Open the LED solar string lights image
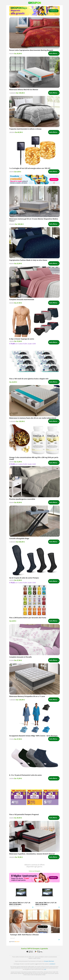Viewport: 69px width, 980px height. 34,151
